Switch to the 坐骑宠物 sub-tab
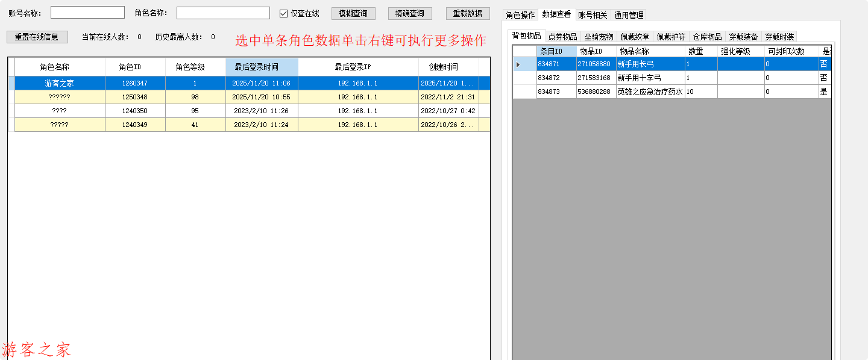The image size is (868, 360). 599,37
